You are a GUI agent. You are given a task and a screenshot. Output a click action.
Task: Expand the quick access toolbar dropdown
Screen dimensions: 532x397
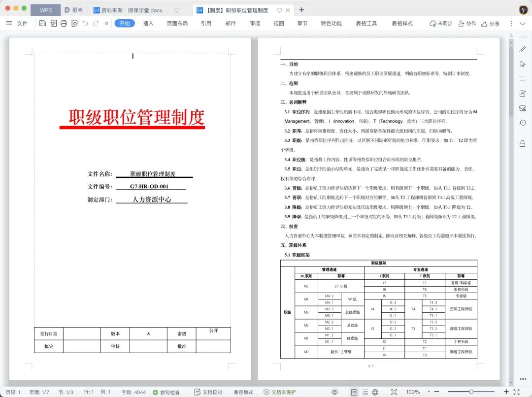coord(106,24)
